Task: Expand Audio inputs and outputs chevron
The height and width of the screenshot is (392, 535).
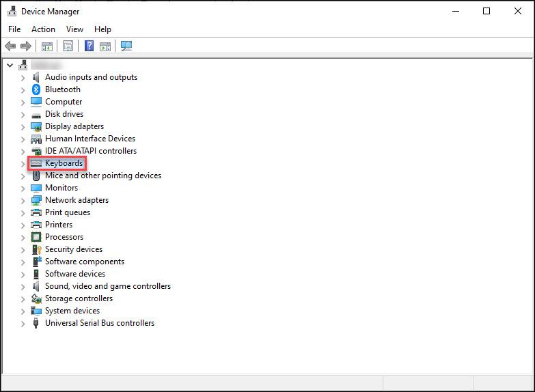Action: pyautogui.click(x=23, y=78)
